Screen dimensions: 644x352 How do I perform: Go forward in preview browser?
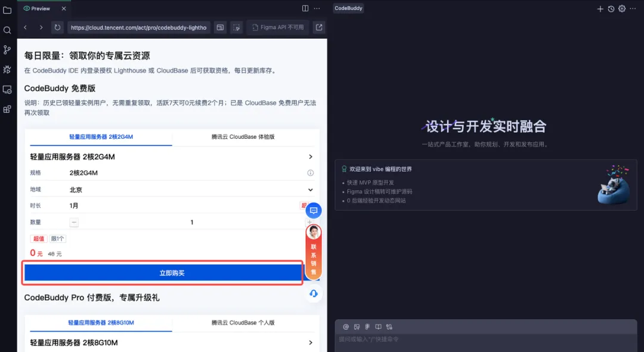click(x=41, y=27)
